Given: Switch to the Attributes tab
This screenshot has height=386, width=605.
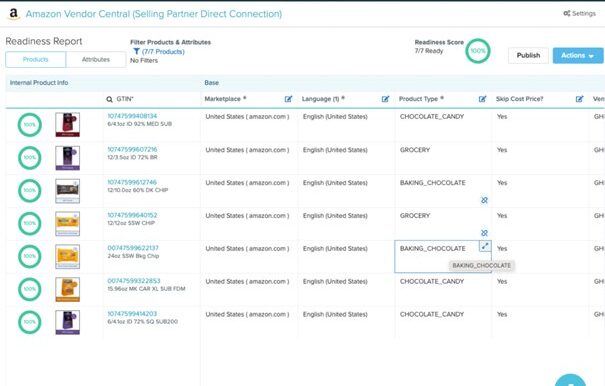Looking at the screenshot, I should (x=96, y=59).
